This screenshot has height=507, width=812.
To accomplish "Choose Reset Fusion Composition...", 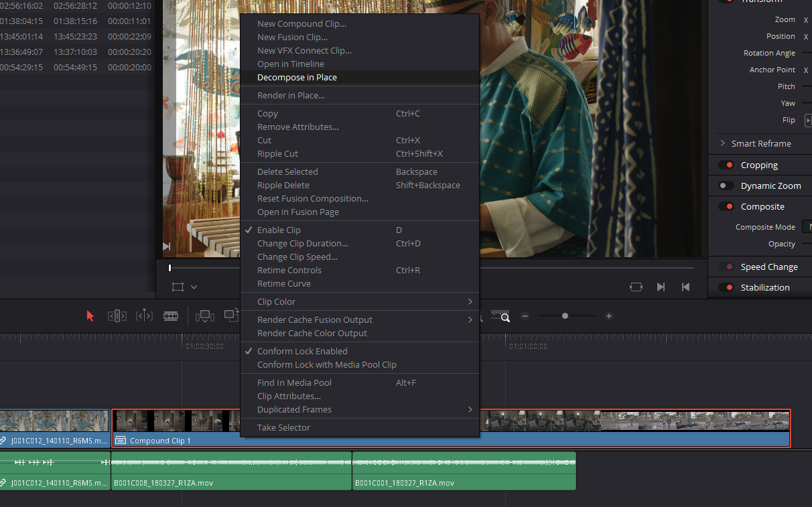I will (x=360, y=198).
